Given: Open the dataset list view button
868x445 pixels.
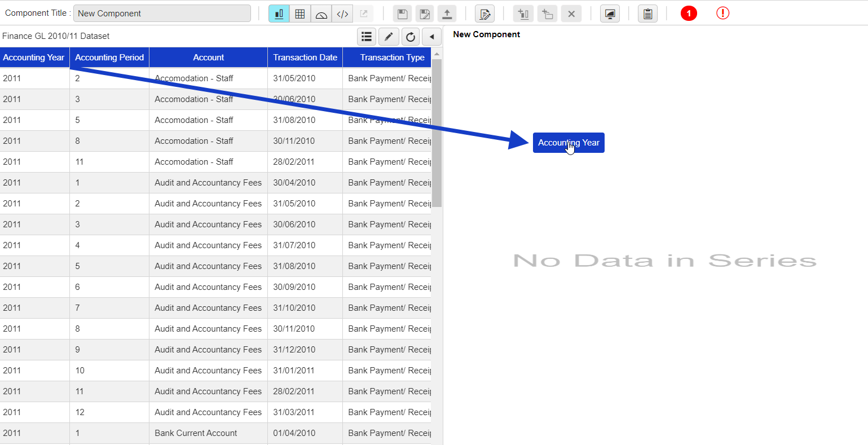Looking at the screenshot, I should [367, 37].
